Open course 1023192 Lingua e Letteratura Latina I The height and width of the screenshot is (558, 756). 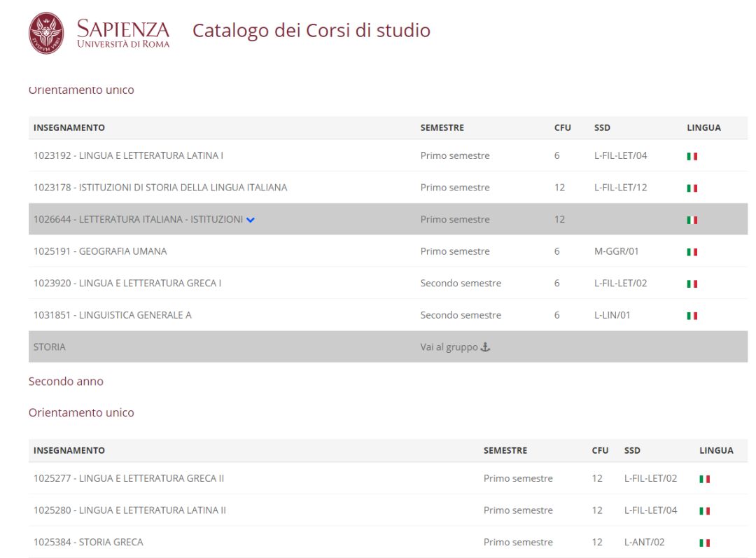click(x=128, y=155)
